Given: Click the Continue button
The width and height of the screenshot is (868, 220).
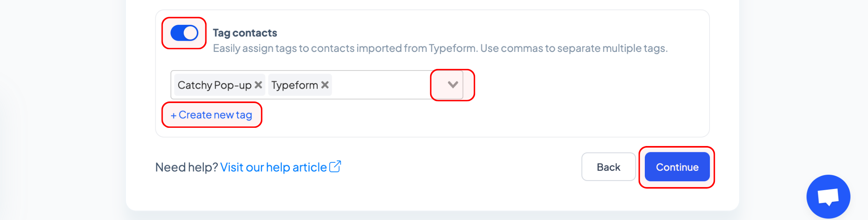Looking at the screenshot, I should 677,167.
